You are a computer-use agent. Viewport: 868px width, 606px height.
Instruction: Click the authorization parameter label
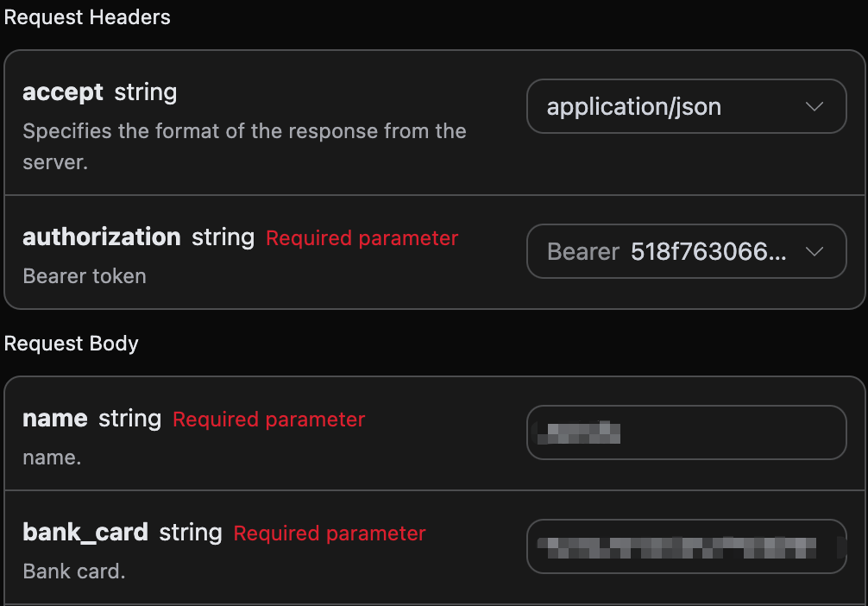101,237
